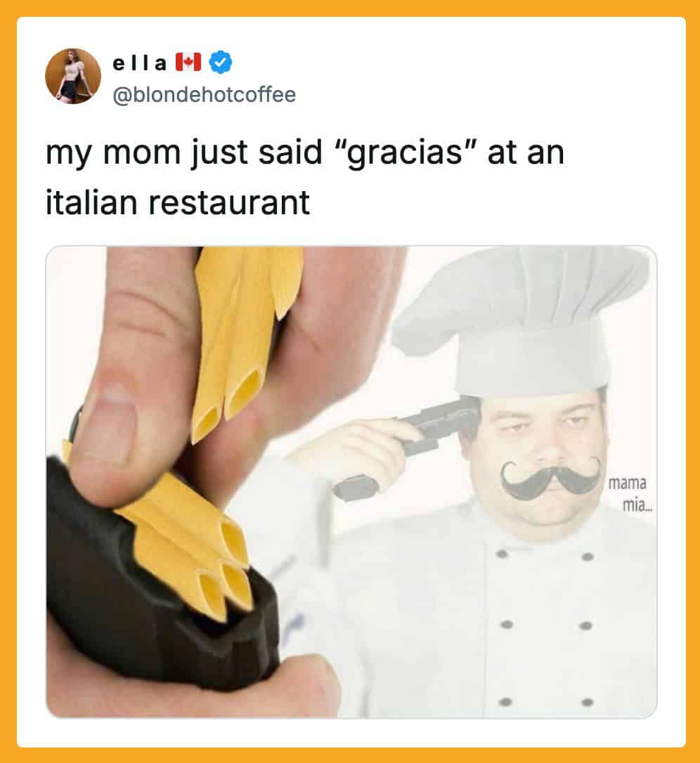Screen dimensions: 700x763
Task: Select the tweet text mentioning "gracias"
Action: click(x=305, y=177)
